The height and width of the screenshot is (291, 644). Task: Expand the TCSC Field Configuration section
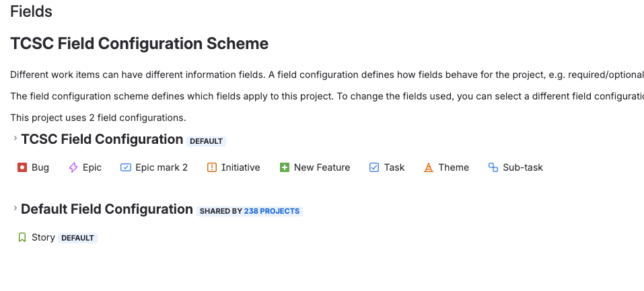15,138
